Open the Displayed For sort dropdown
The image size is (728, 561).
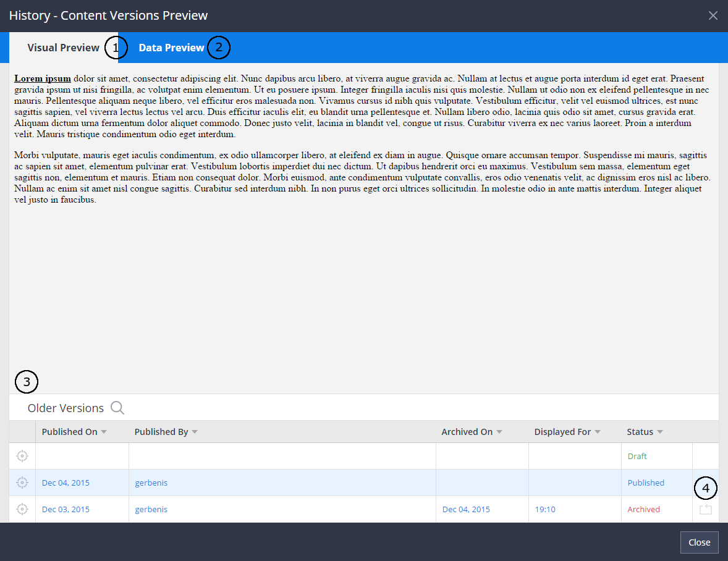point(598,432)
